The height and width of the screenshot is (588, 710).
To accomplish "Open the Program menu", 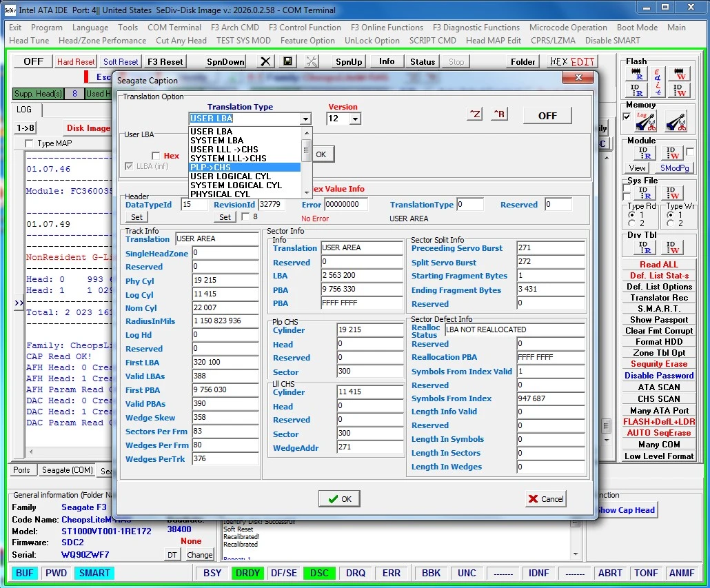I will pos(47,28).
